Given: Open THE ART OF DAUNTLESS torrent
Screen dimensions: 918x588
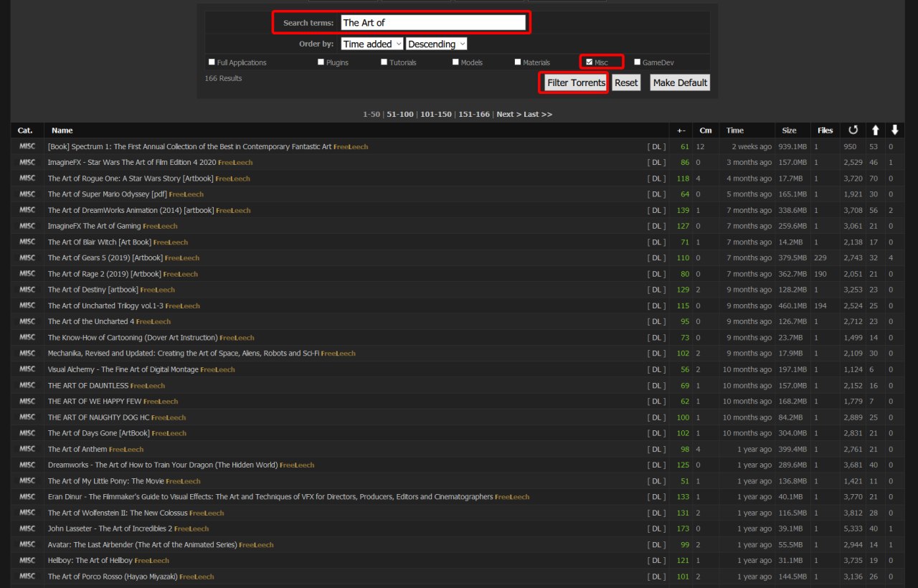Looking at the screenshot, I should [x=88, y=386].
